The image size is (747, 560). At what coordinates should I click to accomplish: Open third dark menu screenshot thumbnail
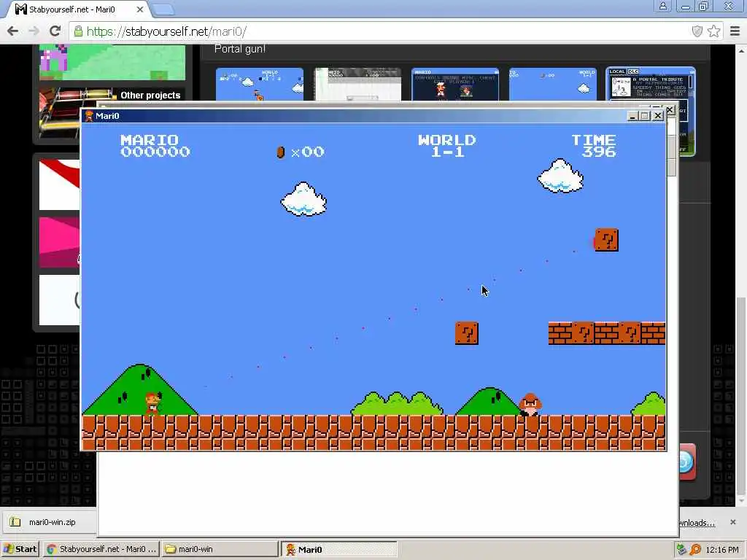pos(455,85)
